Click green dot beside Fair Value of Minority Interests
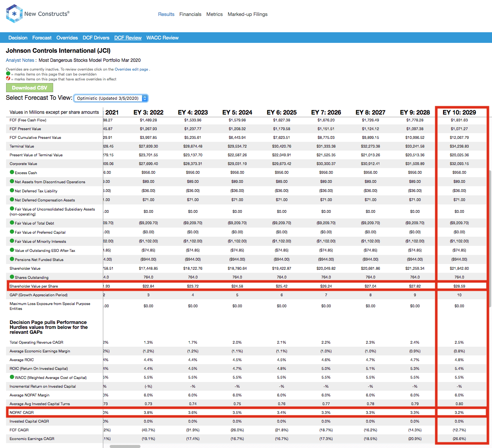 pos(12,241)
